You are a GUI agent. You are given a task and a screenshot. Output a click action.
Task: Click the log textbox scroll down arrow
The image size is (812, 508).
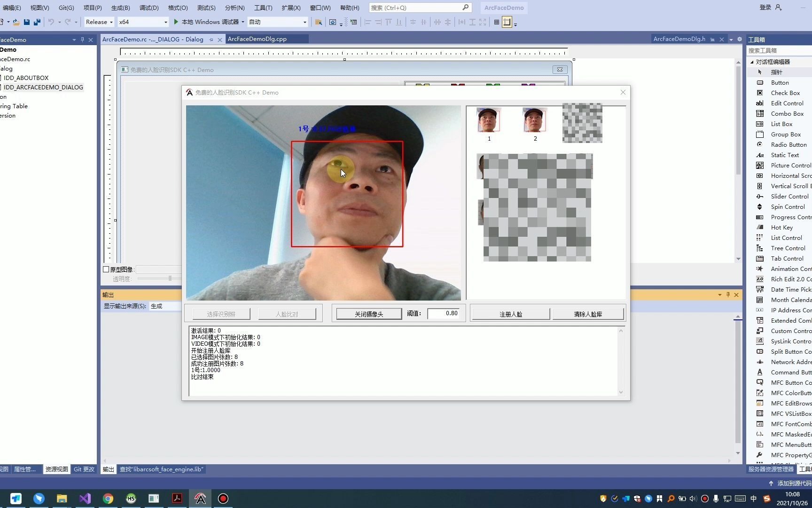(x=621, y=392)
